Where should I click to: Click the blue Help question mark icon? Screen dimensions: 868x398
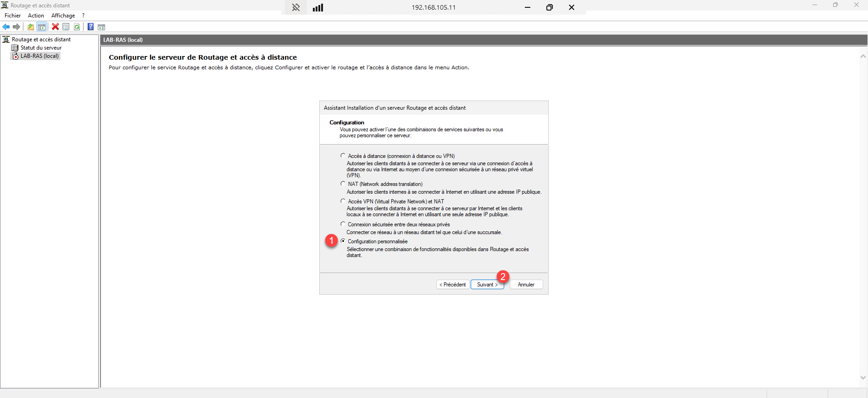(91, 27)
